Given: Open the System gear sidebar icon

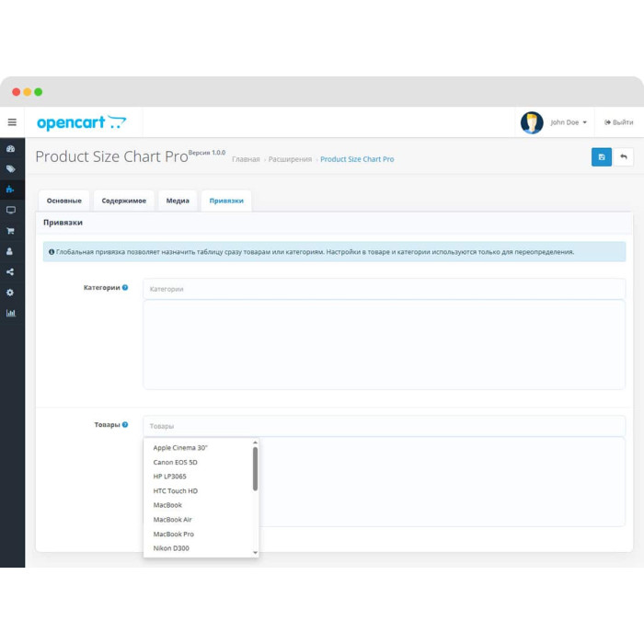Looking at the screenshot, I should tap(10, 293).
